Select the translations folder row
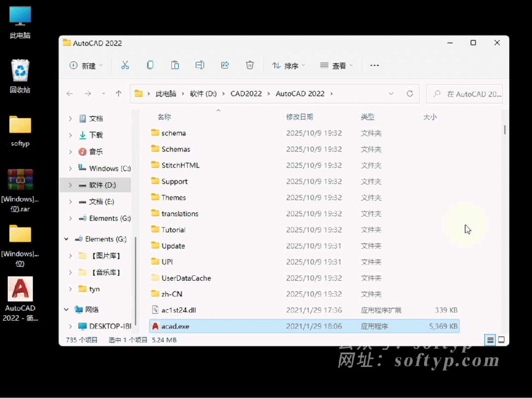This screenshot has height=399, width=532. pos(304,214)
